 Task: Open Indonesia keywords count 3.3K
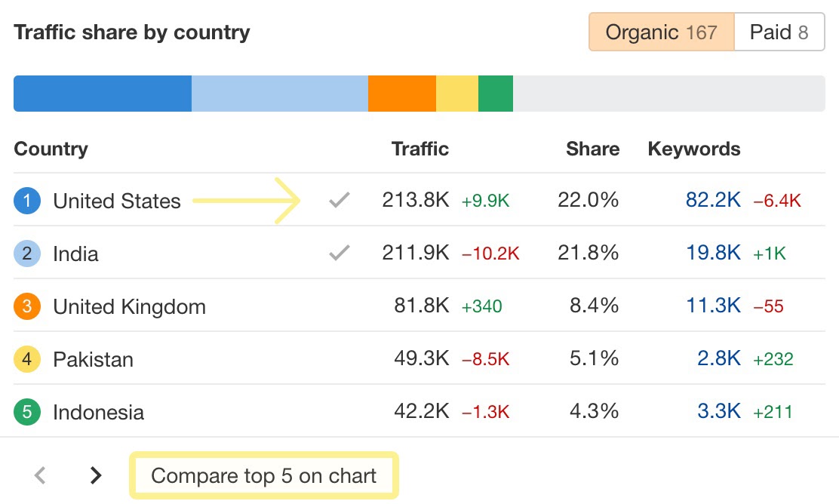tap(719, 412)
